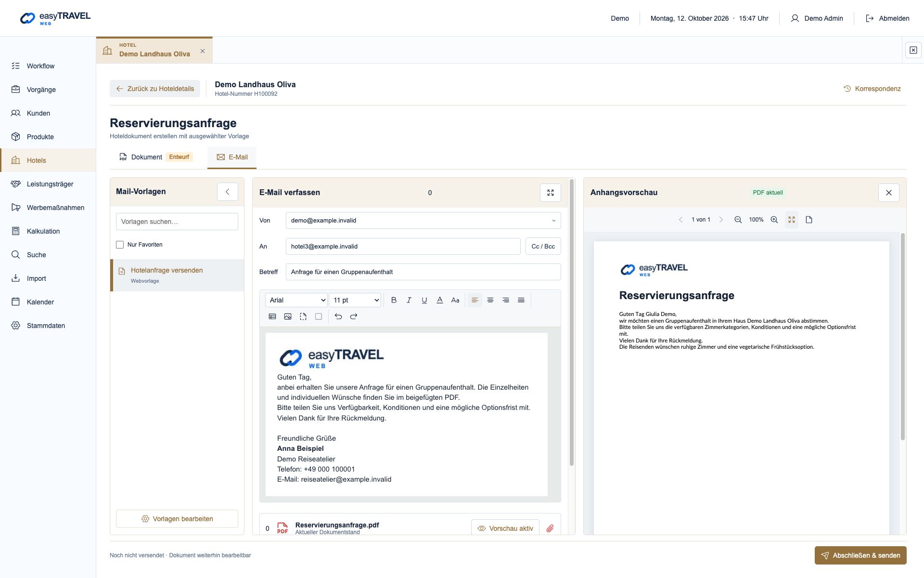
Task: Underline the selected email text
Action: point(424,300)
